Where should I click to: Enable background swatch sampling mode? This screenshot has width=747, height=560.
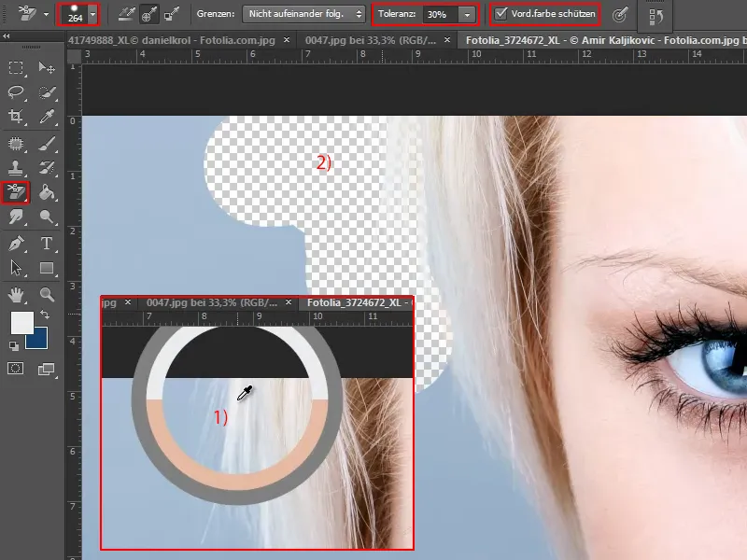coord(171,14)
